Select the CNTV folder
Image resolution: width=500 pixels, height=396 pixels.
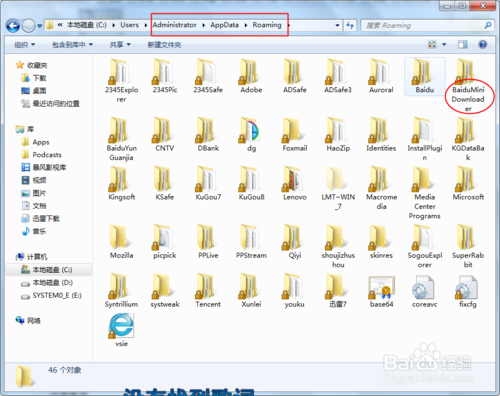pyautogui.click(x=165, y=134)
